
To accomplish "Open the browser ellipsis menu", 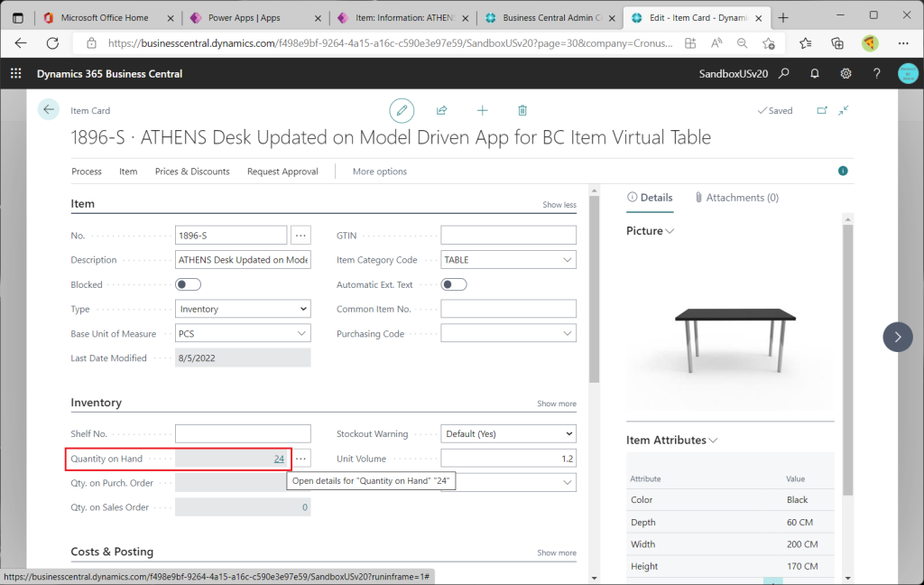I will pyautogui.click(x=902, y=43).
